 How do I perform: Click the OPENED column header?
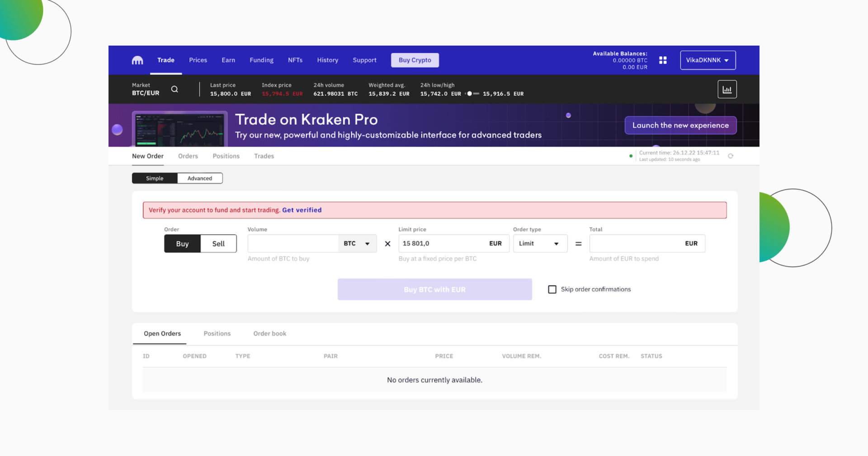(x=194, y=356)
